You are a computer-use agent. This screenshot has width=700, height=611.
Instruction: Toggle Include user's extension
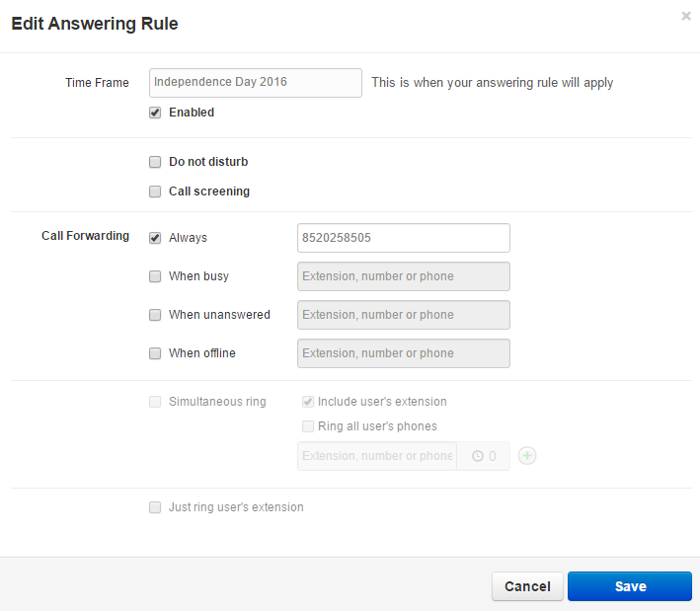[x=308, y=402]
